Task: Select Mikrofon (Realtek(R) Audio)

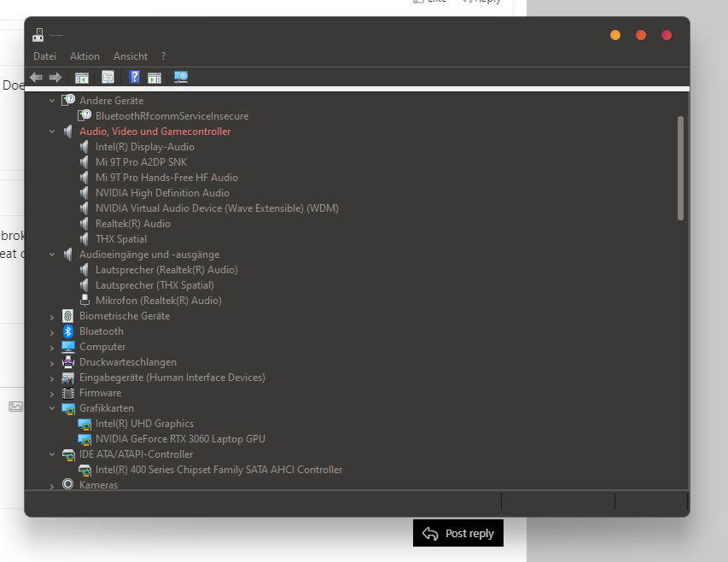Action: point(159,301)
